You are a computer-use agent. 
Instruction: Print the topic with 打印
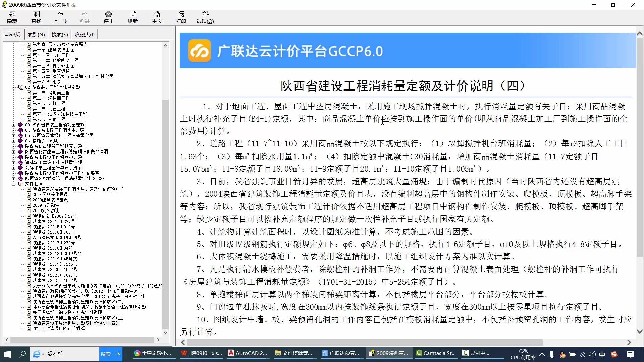point(181,17)
